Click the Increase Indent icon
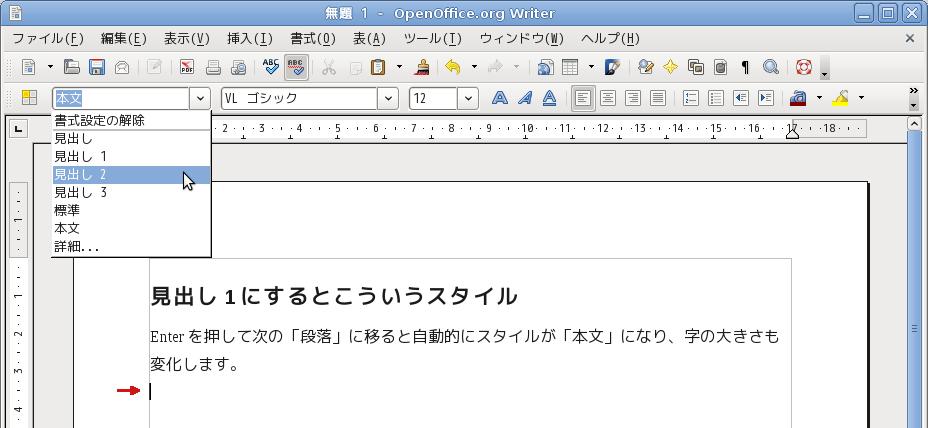Image resolution: width=928 pixels, height=428 pixels. point(766,98)
